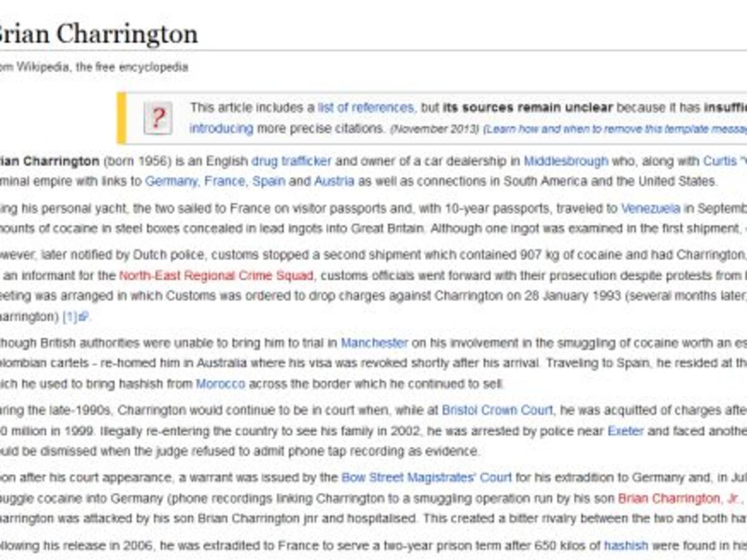
Task: Open the Bow Street Magistrates' Court link
Action: coord(426,477)
